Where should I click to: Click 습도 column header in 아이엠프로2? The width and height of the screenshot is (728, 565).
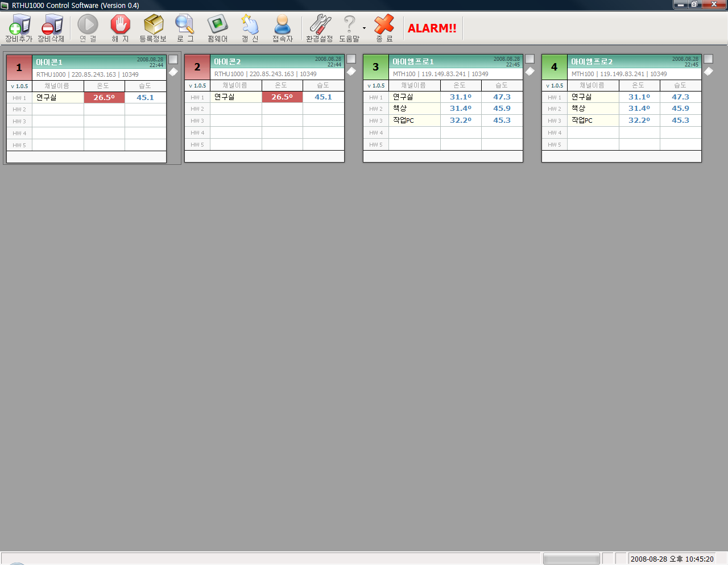[680, 85]
